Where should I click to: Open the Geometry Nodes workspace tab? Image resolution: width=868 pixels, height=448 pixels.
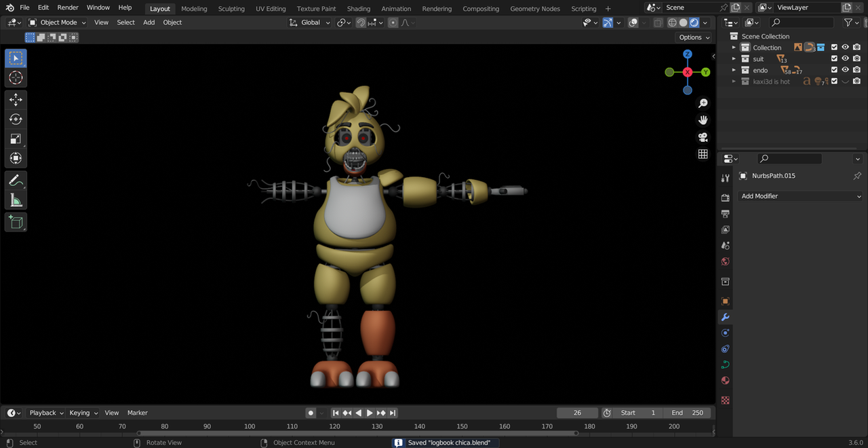[x=535, y=9]
